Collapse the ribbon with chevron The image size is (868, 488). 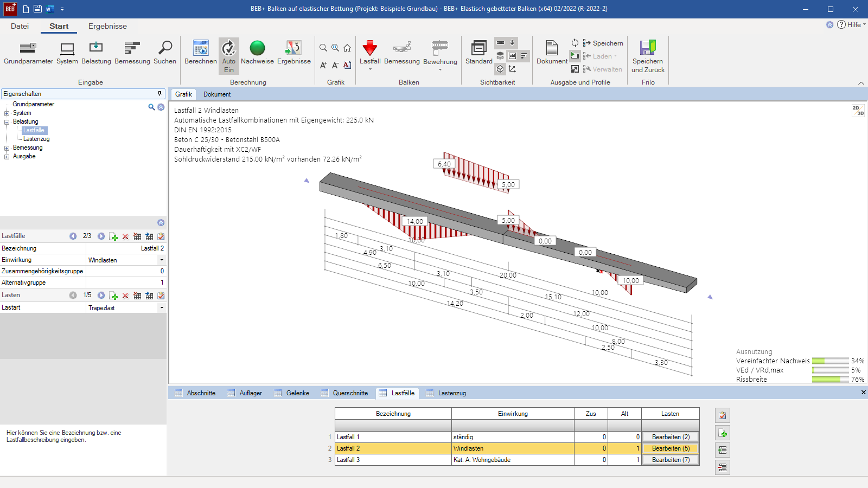(x=861, y=83)
